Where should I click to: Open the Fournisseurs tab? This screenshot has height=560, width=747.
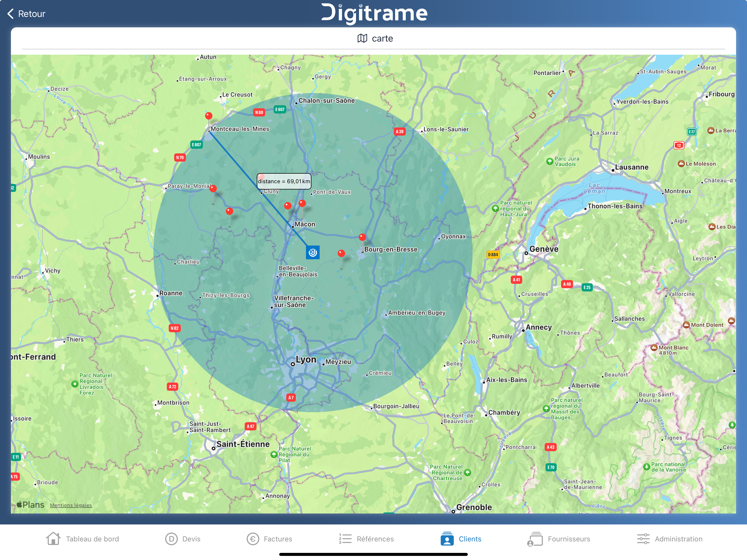pos(559,539)
